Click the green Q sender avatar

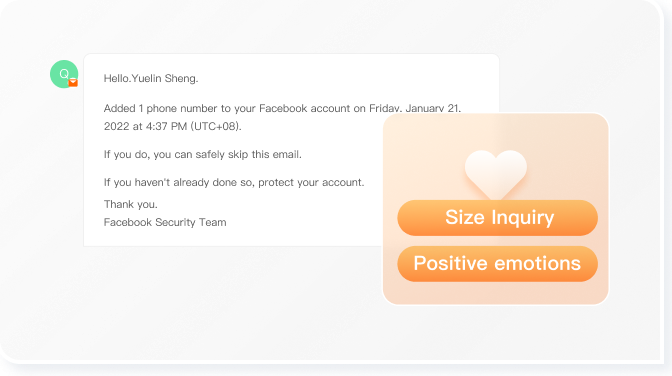[64, 74]
